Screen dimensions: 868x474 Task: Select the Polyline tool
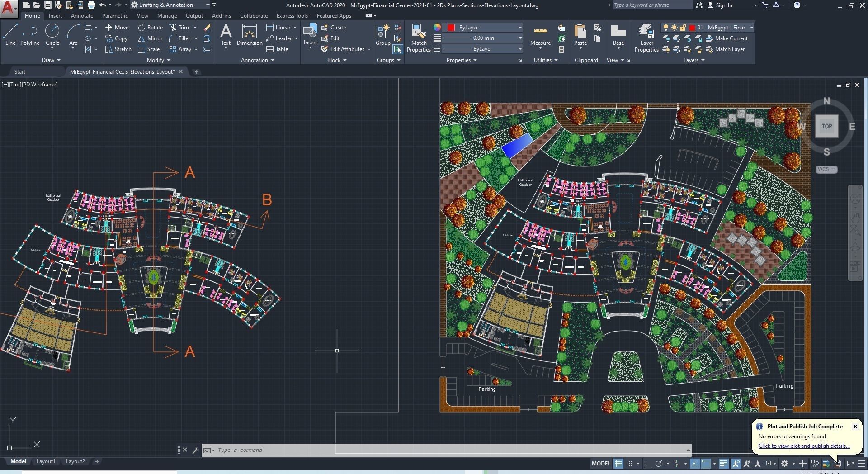29,35
